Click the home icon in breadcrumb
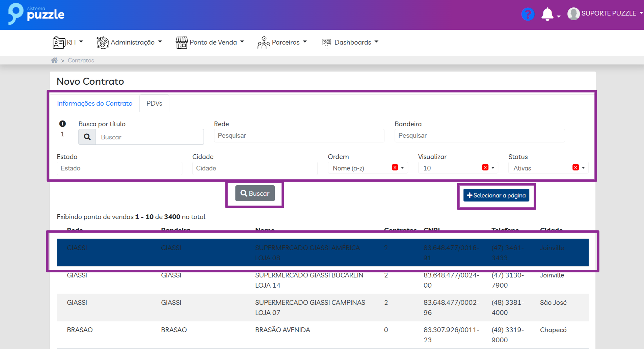The image size is (644, 349). coord(54,60)
